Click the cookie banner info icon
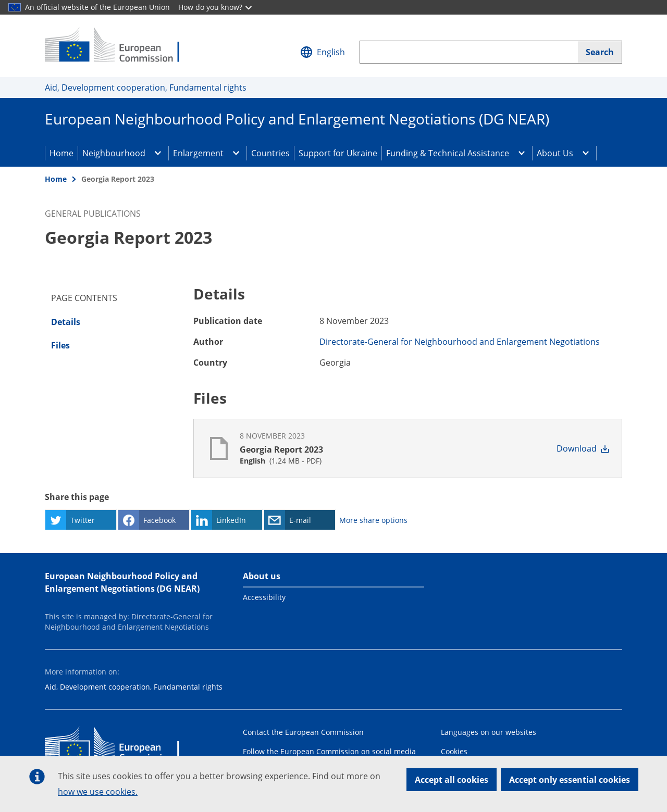Screen dimensions: 667x812 click(x=37, y=777)
